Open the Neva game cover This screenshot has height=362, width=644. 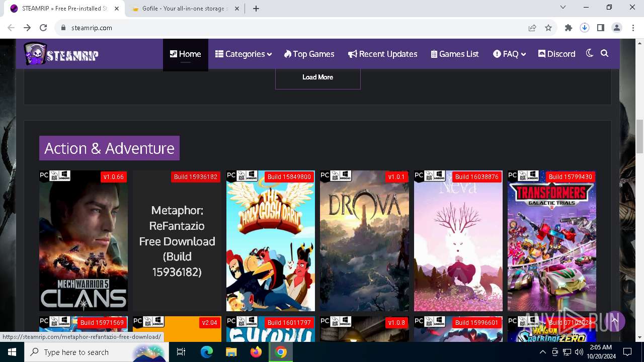click(x=458, y=240)
